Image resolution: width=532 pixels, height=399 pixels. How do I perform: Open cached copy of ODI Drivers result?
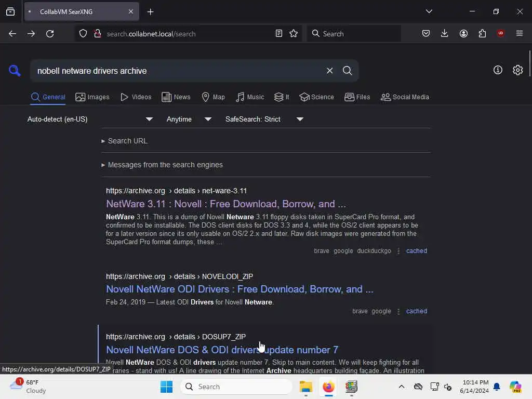point(416,311)
